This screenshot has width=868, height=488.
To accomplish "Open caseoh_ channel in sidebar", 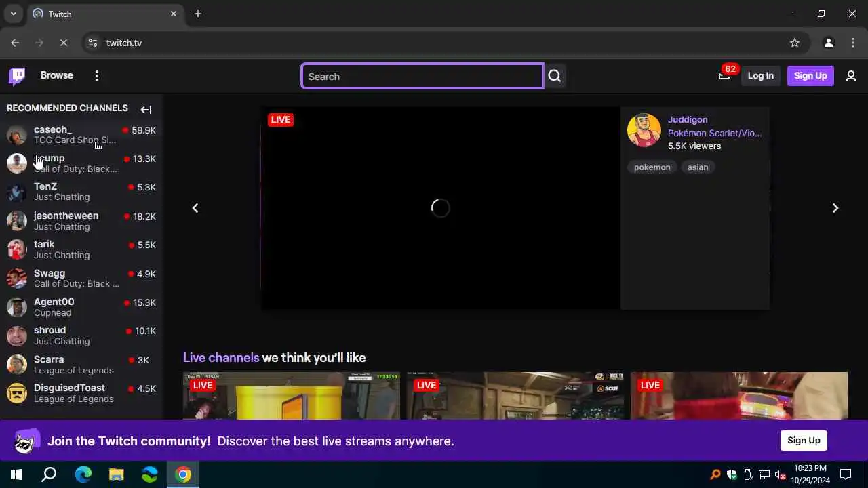I will (81, 134).
